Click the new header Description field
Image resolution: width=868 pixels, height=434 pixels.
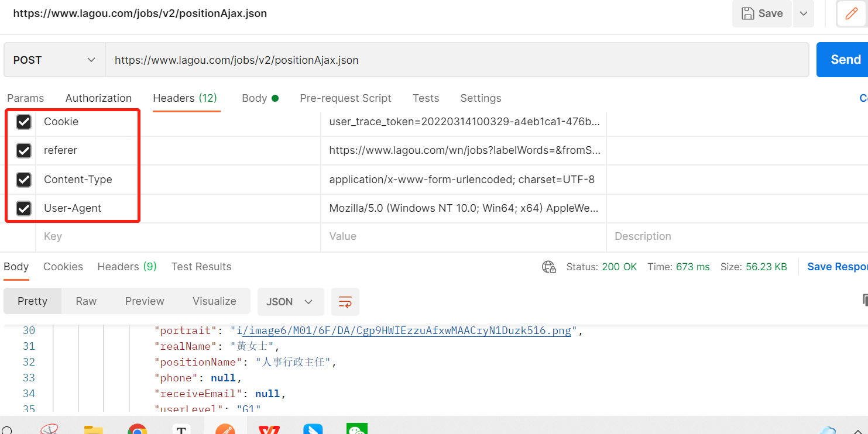coord(737,236)
